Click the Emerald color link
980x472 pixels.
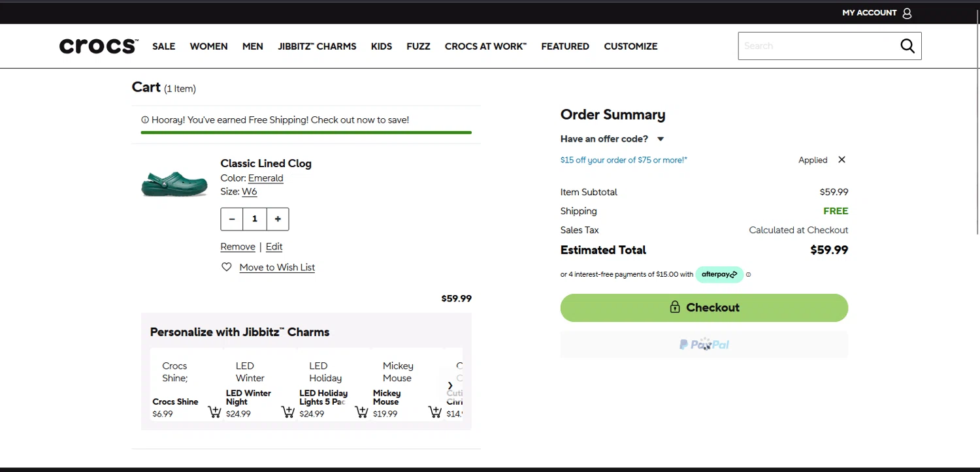pos(266,178)
